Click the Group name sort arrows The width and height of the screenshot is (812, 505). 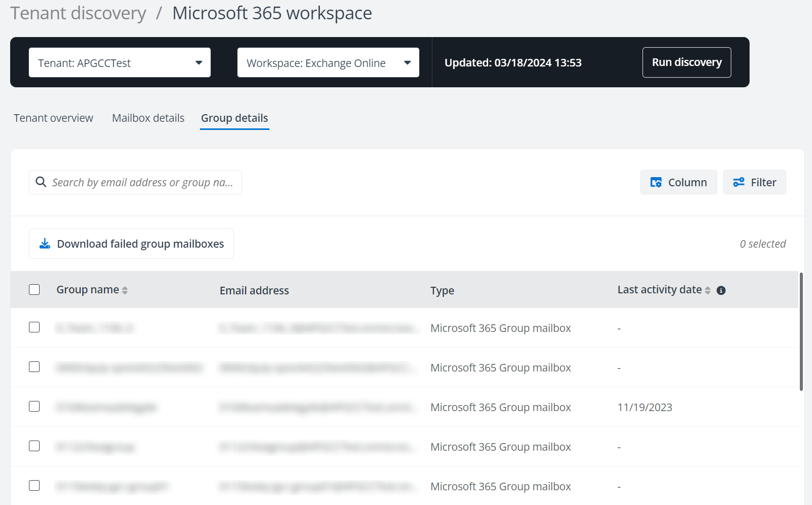point(125,290)
